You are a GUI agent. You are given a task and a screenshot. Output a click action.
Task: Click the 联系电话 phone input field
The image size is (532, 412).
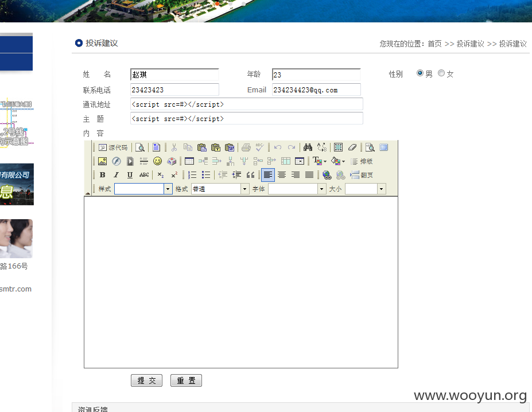pyautogui.click(x=174, y=90)
